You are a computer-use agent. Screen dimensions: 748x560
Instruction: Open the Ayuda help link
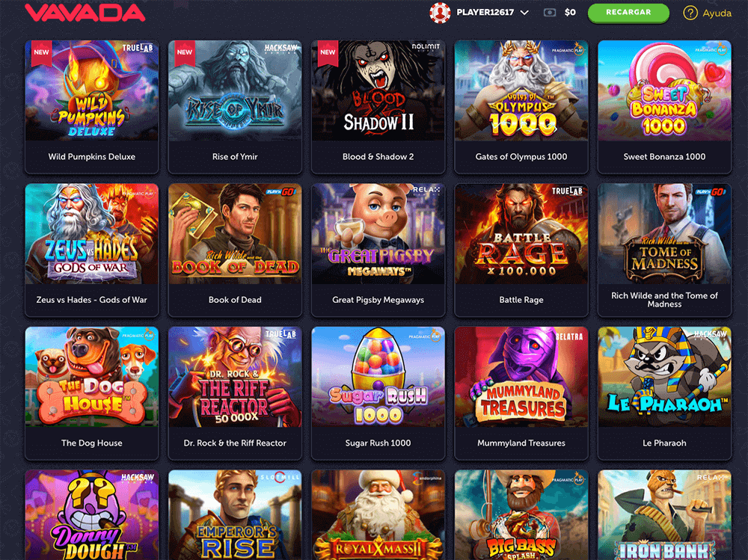717,13
